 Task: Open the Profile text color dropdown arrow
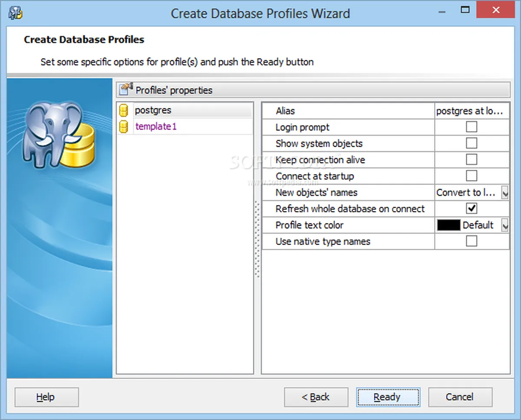505,225
